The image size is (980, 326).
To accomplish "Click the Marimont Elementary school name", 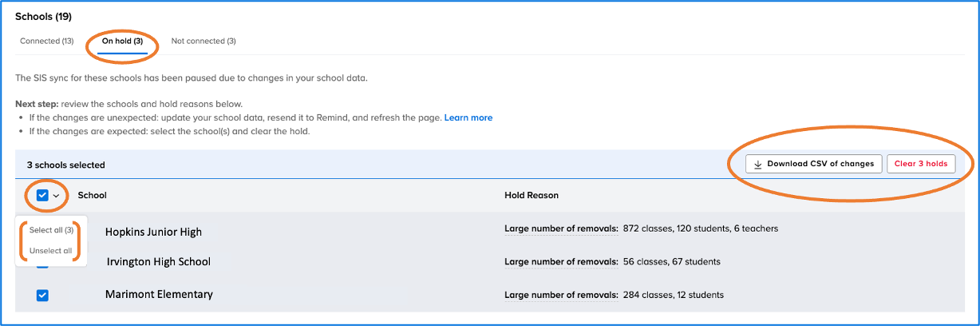I will (x=159, y=294).
